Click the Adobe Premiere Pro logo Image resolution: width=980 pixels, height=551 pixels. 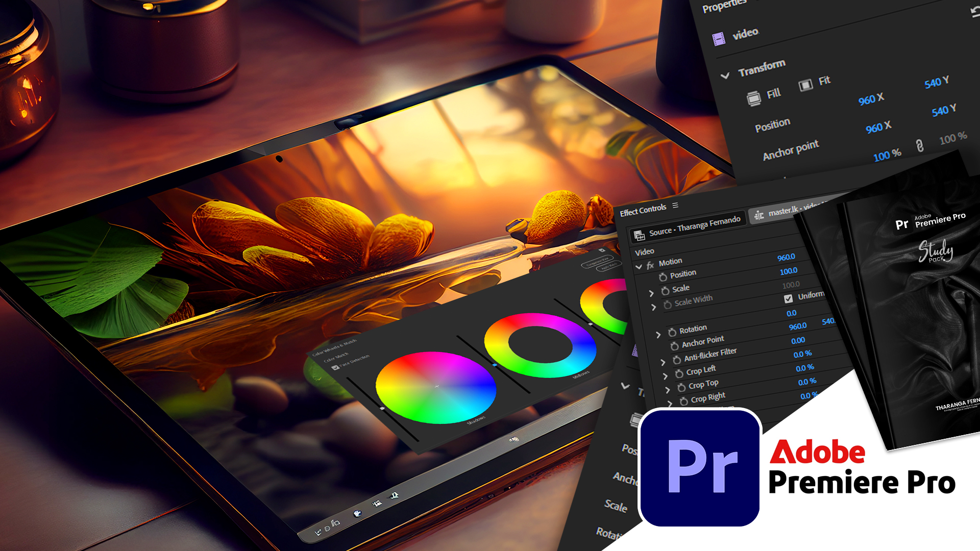tap(699, 468)
